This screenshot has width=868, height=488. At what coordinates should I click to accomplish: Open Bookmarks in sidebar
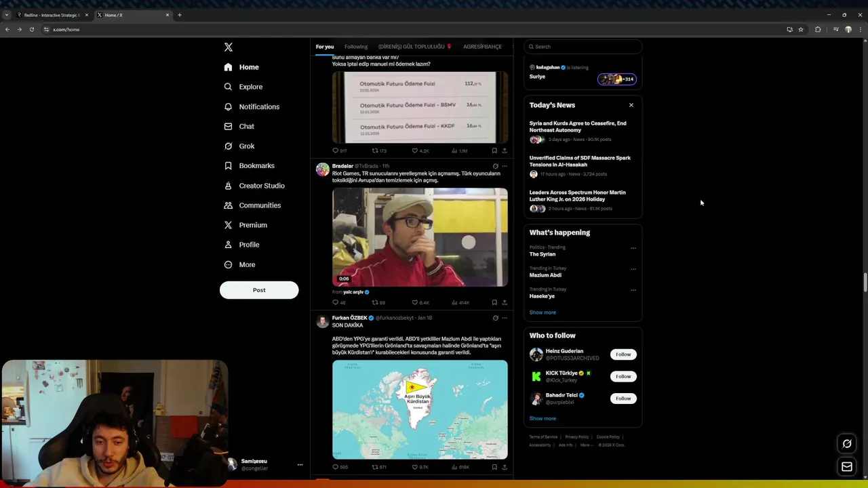click(x=249, y=165)
